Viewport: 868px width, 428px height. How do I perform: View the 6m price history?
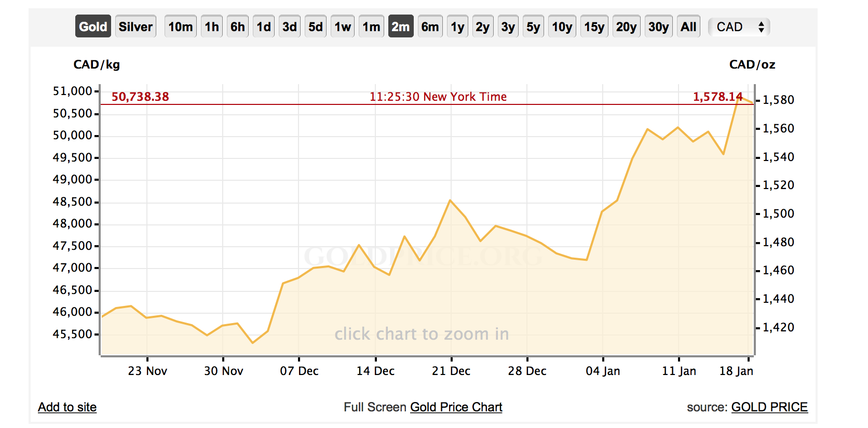(430, 27)
